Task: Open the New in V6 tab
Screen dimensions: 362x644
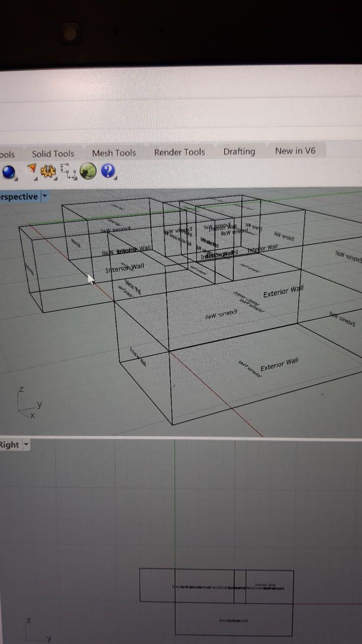Action: tap(295, 150)
